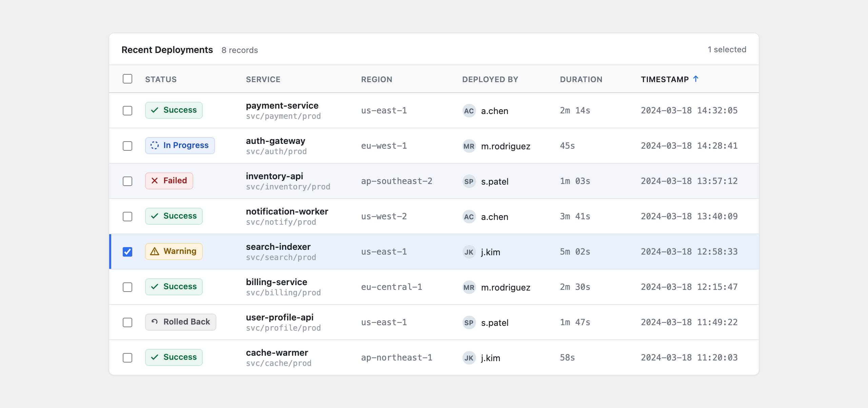The width and height of the screenshot is (868, 408).
Task: Toggle the select-all checkbox in header
Action: (127, 79)
